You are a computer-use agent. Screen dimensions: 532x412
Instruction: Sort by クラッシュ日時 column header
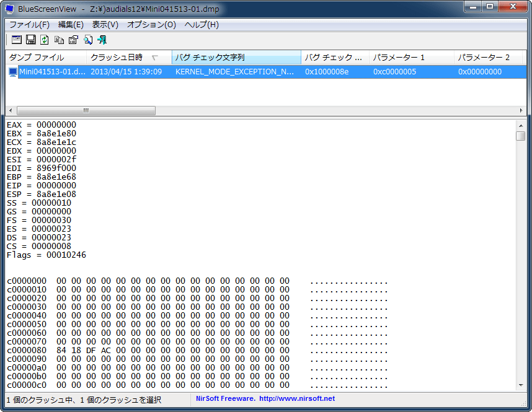129,57
